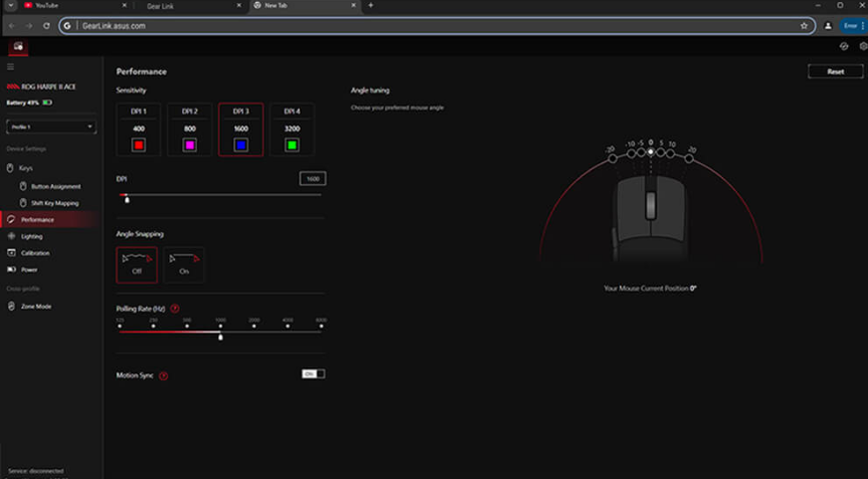
Task: Toggle the Motion Sync switch
Action: (x=313, y=373)
